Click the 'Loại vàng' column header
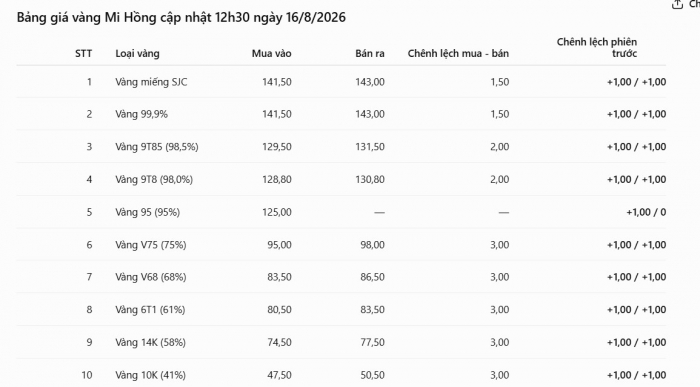 (x=138, y=54)
